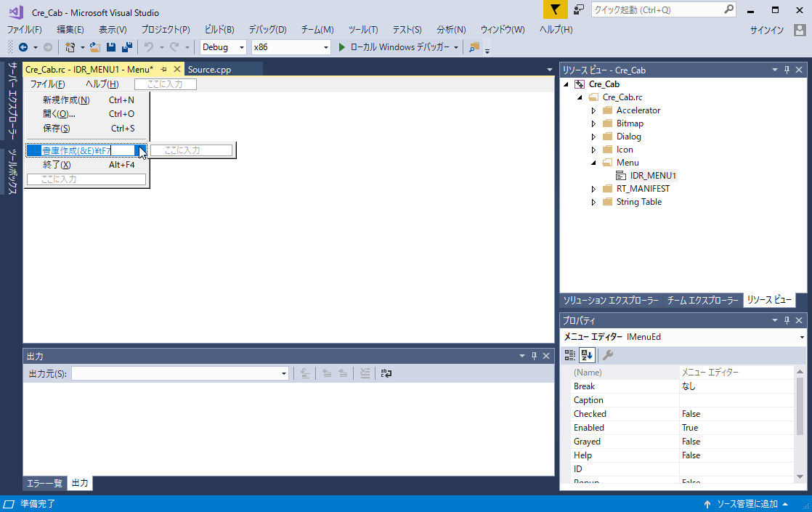
Task: Click the quick launch search field
Action: 658,10
